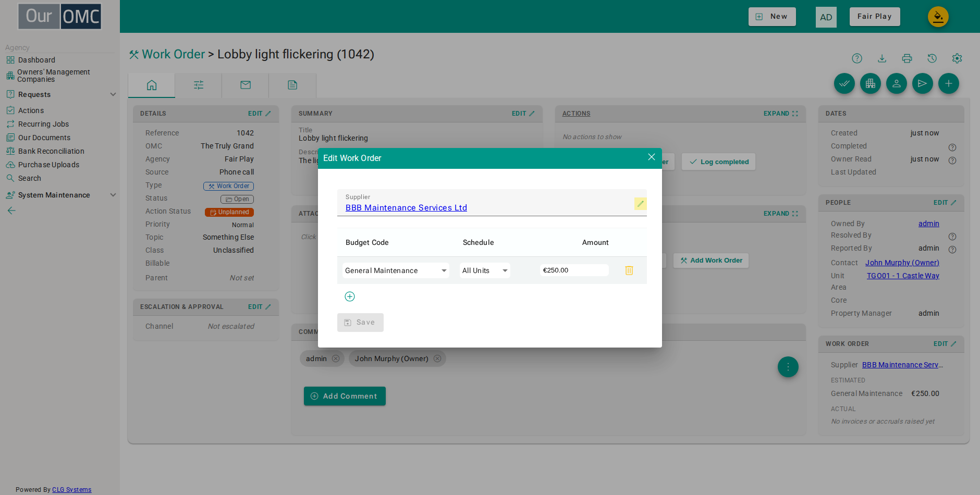This screenshot has width=980, height=495.
Task: Click Log completed button
Action: click(x=719, y=162)
